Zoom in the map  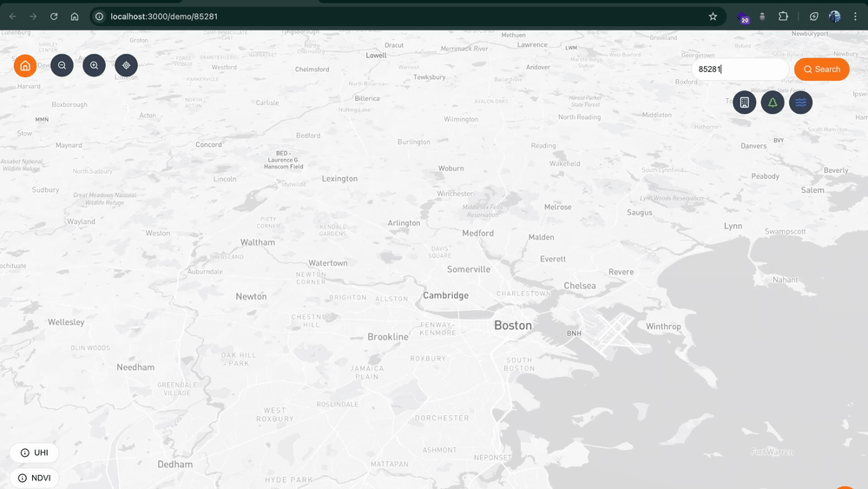pyautogui.click(x=94, y=65)
